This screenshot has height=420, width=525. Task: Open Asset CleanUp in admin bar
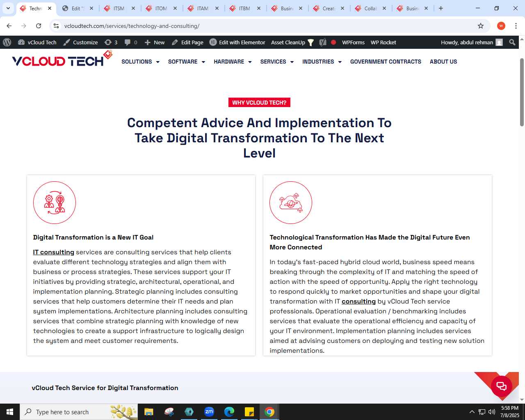tap(292, 42)
